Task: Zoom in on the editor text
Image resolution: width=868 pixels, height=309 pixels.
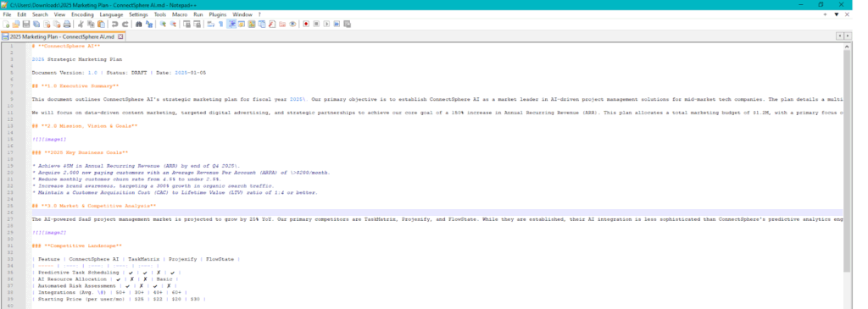Action: point(162,25)
